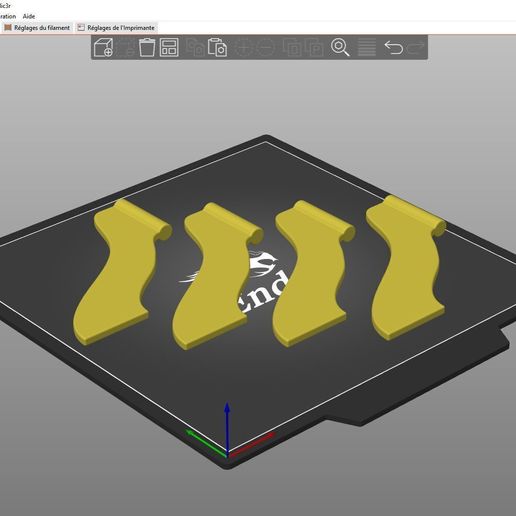The height and width of the screenshot is (516, 516).
Task: Click the Undo arrow icon
Action: (x=393, y=47)
